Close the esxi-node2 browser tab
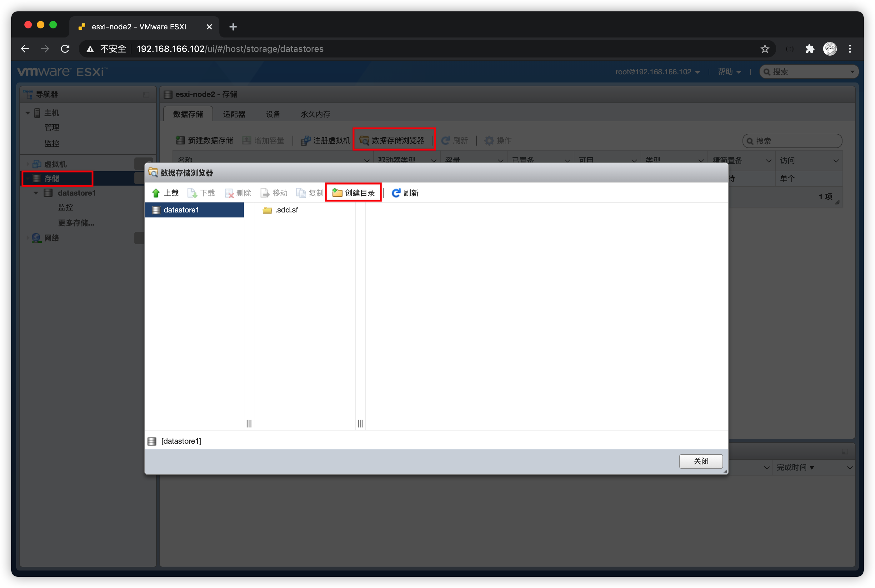This screenshot has width=875, height=588. point(209,27)
